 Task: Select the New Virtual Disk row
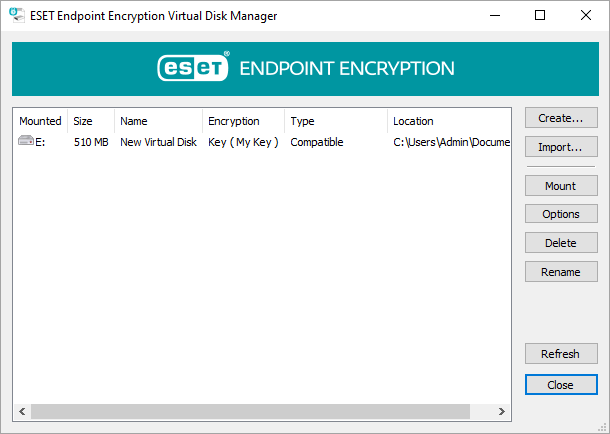[x=262, y=142]
